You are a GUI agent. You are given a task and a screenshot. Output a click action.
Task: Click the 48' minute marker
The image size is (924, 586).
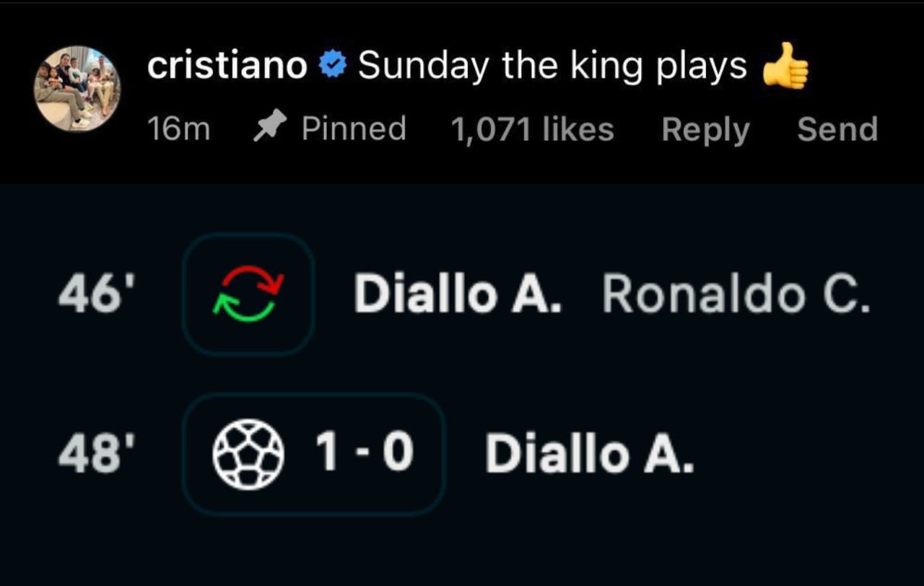[90, 455]
